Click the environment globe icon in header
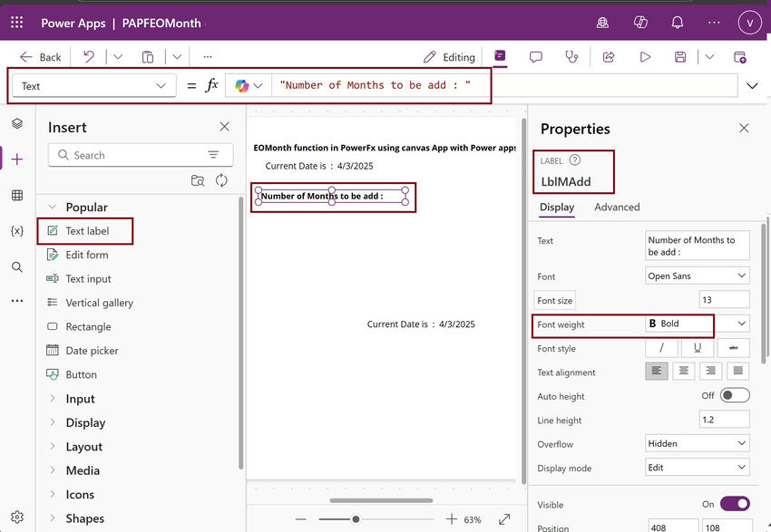 602,23
